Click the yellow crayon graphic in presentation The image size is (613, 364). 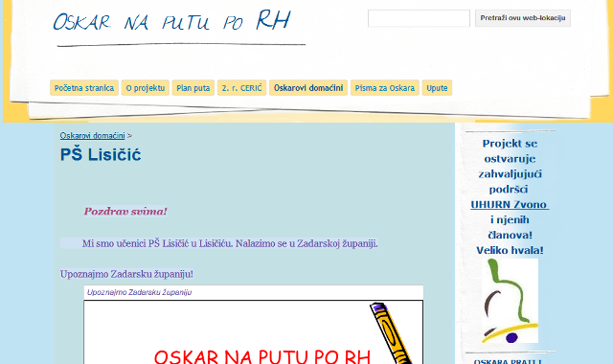tap(392, 332)
